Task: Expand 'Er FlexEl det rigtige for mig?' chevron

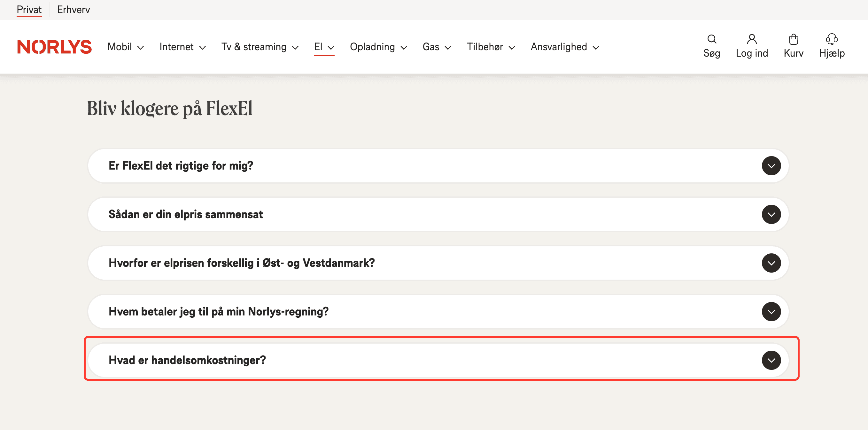Action: pyautogui.click(x=771, y=166)
